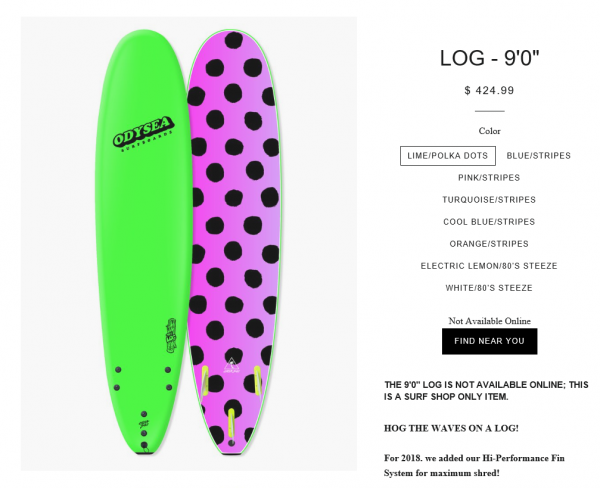600x488 pixels.
Task: Click the $ 424.99 price text
Action: pos(489,91)
